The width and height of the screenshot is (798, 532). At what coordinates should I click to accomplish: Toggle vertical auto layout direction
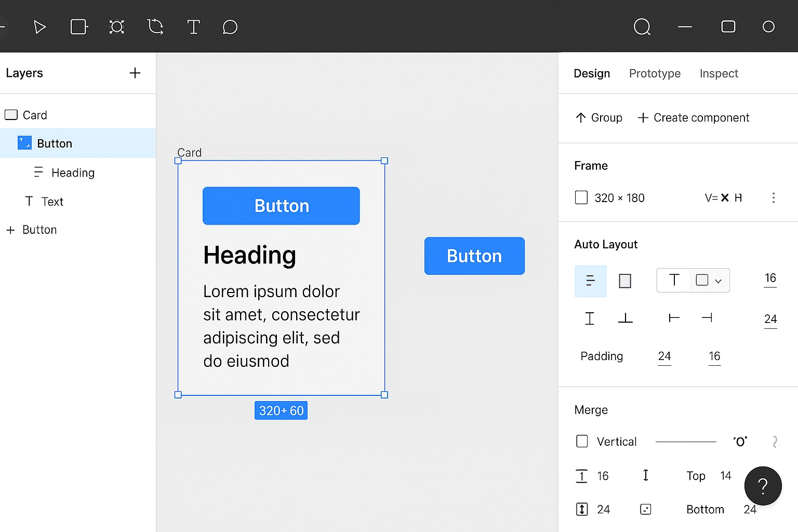tap(590, 281)
